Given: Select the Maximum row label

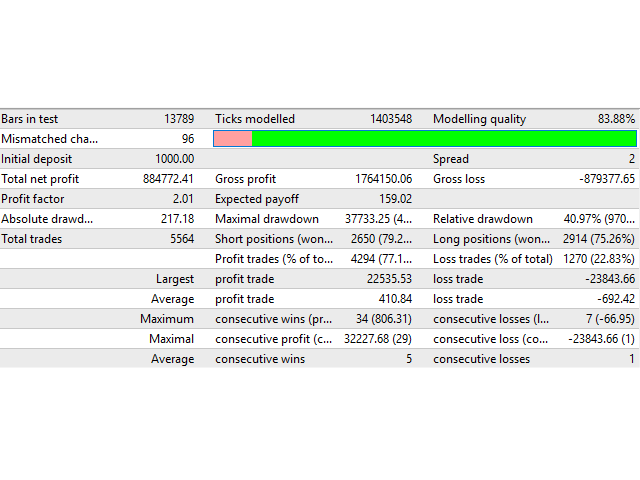Looking at the screenshot, I should pyautogui.click(x=167, y=319).
